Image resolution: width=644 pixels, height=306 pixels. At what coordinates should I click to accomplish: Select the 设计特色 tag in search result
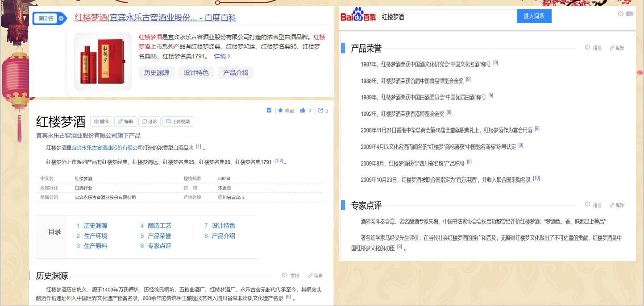196,73
